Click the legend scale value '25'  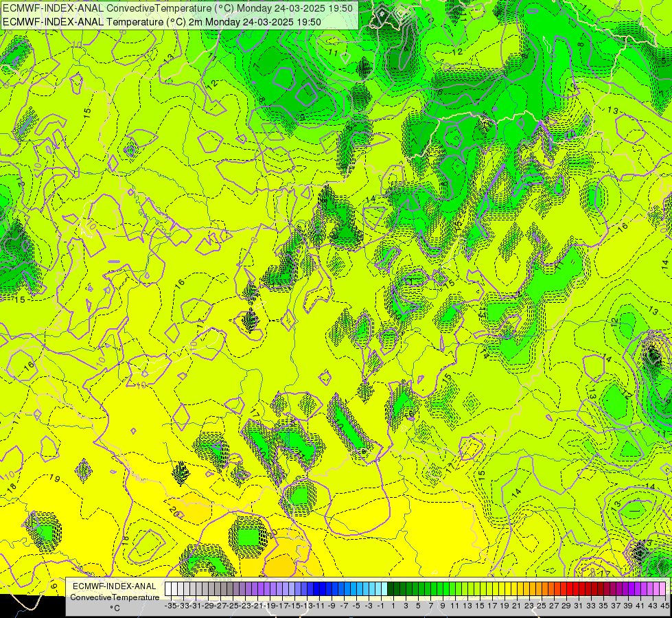542,606
